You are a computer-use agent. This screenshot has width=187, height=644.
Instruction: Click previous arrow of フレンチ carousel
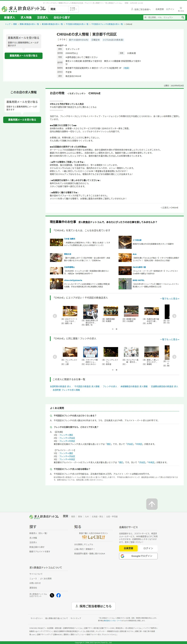(x=55, y=357)
